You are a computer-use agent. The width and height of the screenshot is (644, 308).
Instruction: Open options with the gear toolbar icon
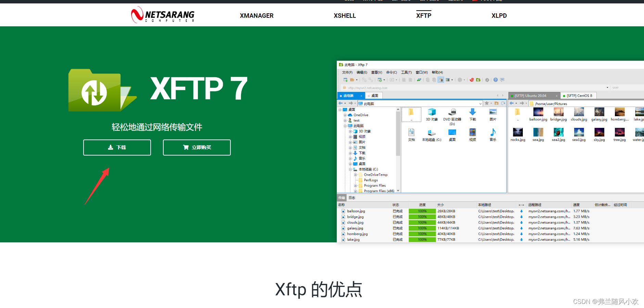(487, 80)
